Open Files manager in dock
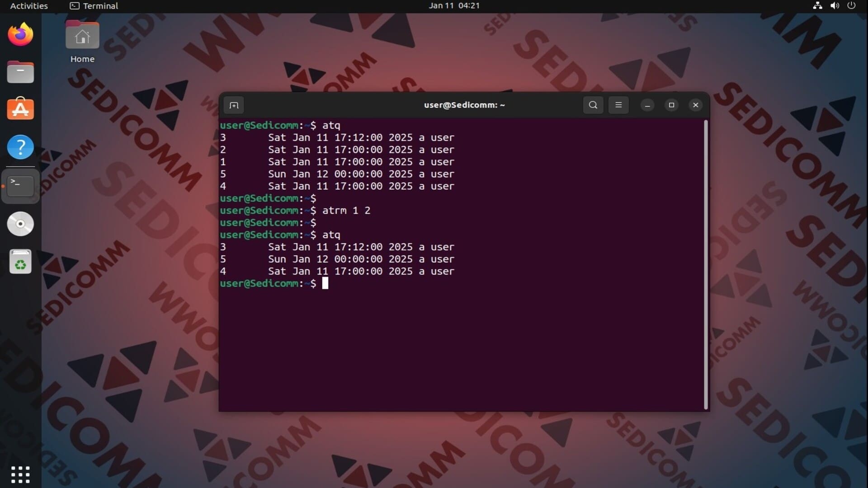 coord(20,72)
